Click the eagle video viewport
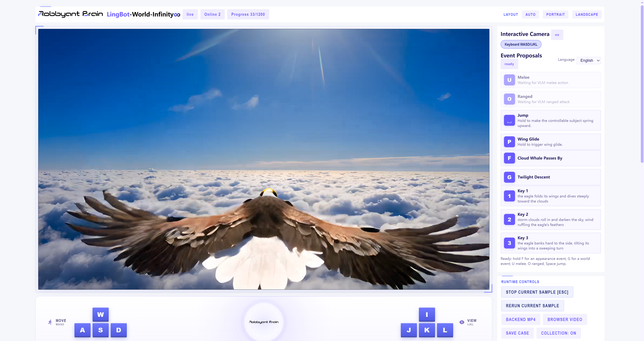Screen dimensions: 644x341 coord(263,159)
